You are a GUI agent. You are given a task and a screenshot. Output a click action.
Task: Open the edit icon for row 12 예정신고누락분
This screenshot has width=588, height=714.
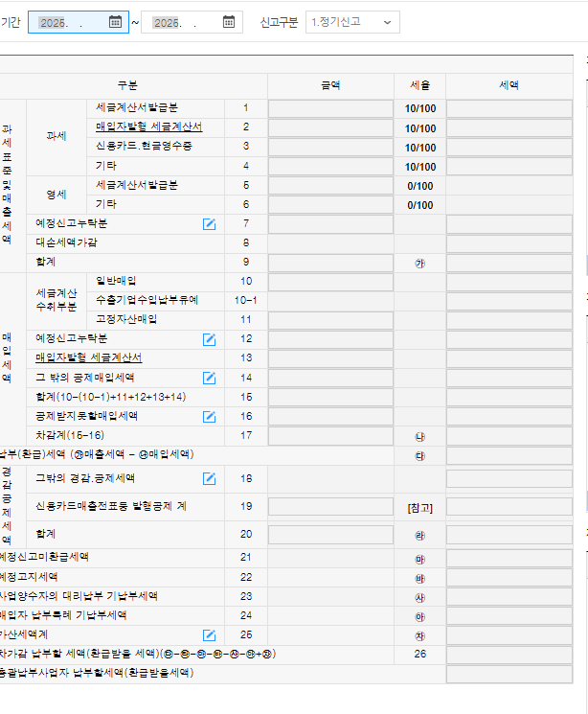[209, 339]
